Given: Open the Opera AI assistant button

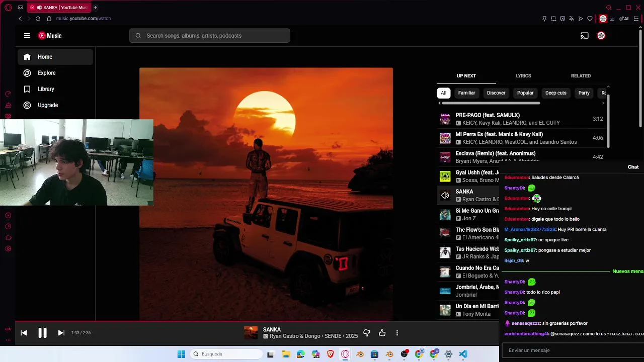Looking at the screenshot, I should point(624,19).
